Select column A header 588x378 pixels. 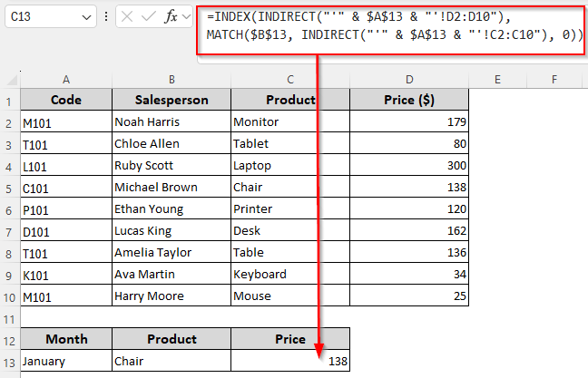tap(66, 80)
